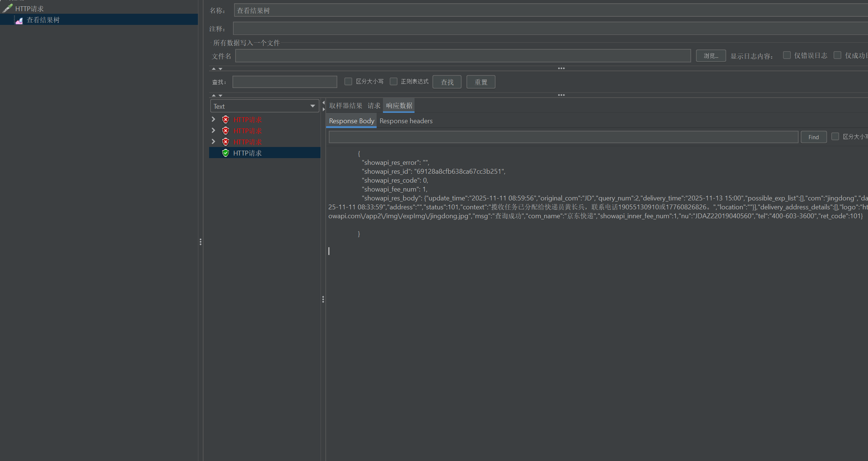The height and width of the screenshot is (461, 868).
Task: Expand the first failed HTTP请求 result
Action: (x=213, y=119)
